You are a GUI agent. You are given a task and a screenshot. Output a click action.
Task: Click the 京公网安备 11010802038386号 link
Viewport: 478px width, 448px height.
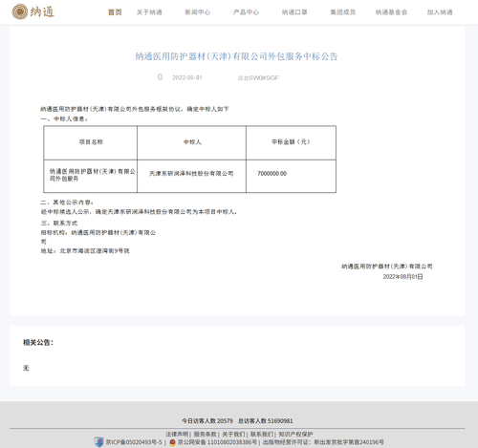[x=217, y=442]
